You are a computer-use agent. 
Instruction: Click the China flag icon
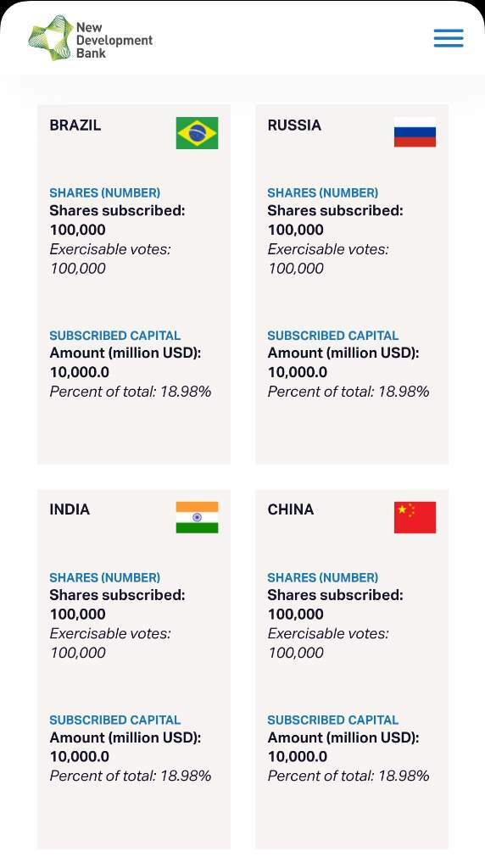click(415, 518)
